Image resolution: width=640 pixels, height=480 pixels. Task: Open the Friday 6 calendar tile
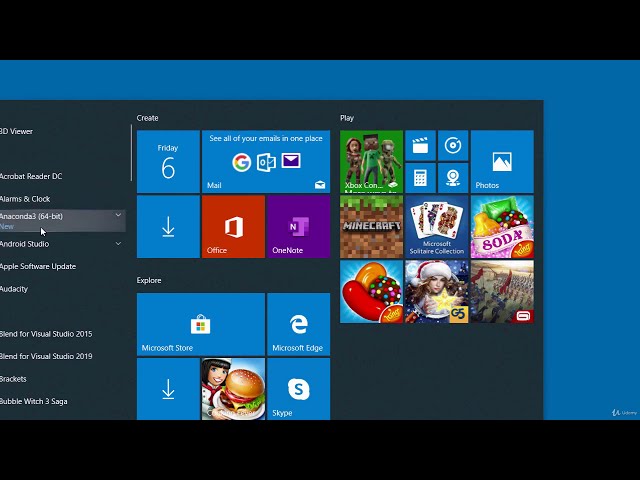(x=168, y=162)
